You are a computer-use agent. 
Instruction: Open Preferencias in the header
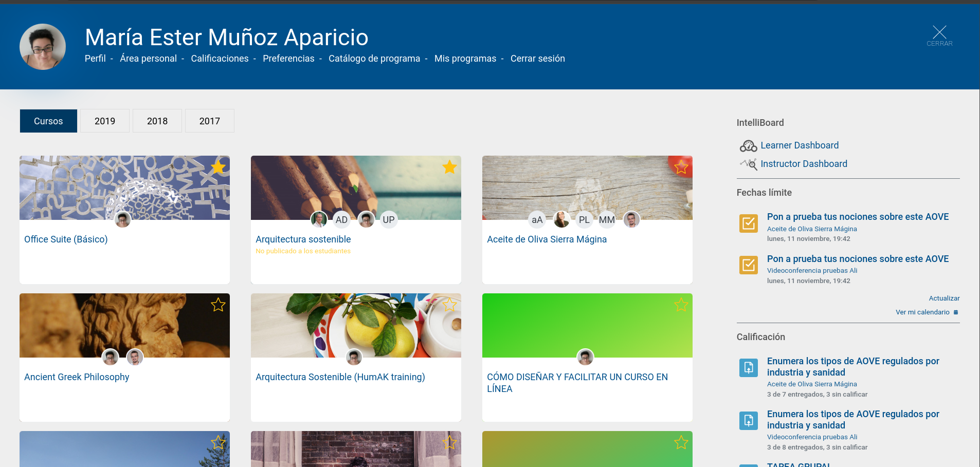288,59
